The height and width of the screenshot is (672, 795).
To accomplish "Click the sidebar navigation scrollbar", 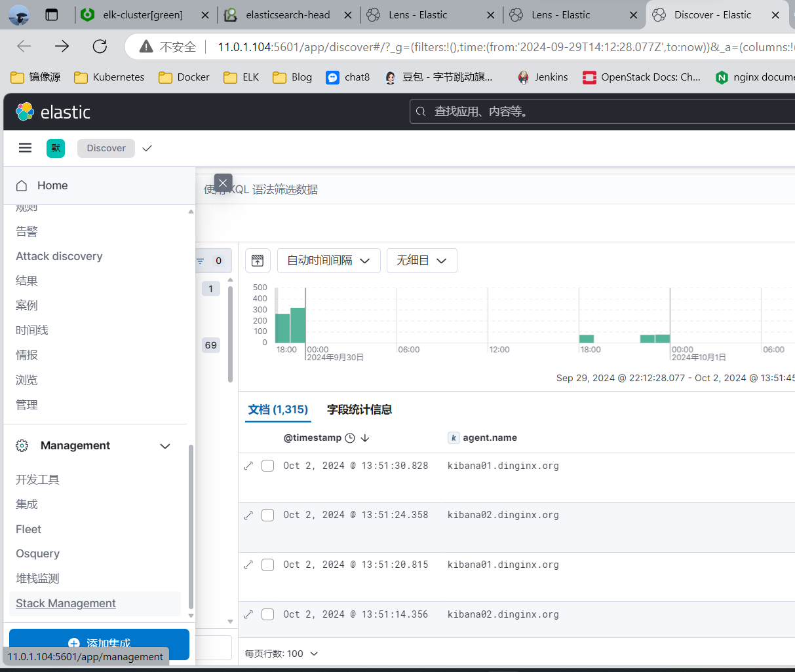I will (x=191, y=527).
